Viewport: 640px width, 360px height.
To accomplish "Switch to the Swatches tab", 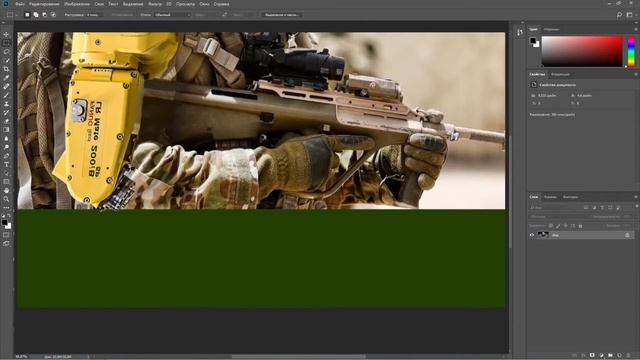I will coord(551,29).
